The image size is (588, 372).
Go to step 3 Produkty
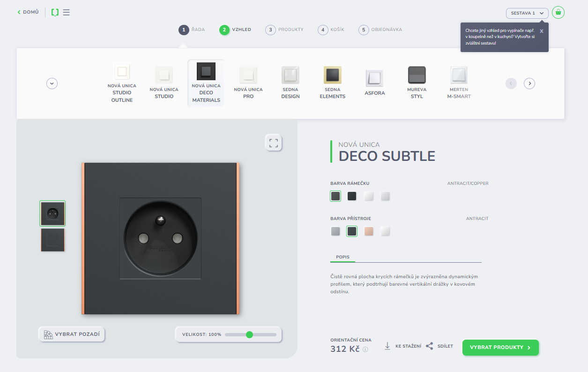285,30
